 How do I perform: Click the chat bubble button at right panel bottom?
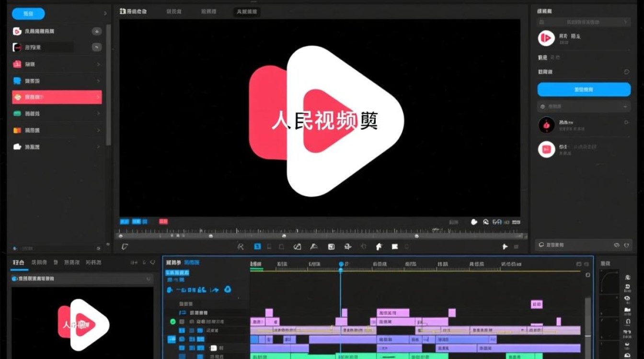(541, 245)
